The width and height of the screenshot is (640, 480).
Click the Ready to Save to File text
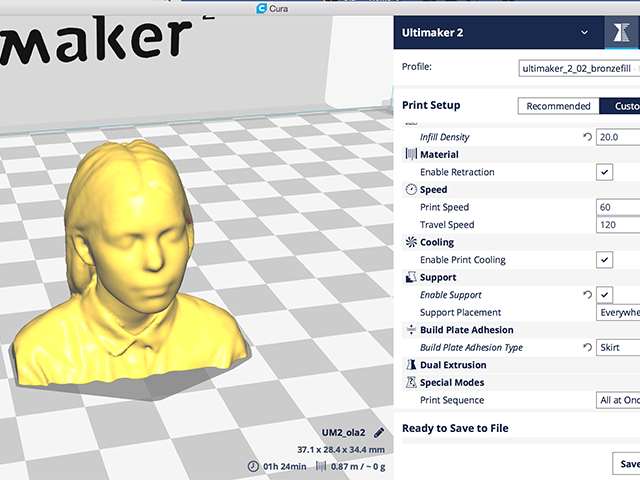[x=455, y=428]
